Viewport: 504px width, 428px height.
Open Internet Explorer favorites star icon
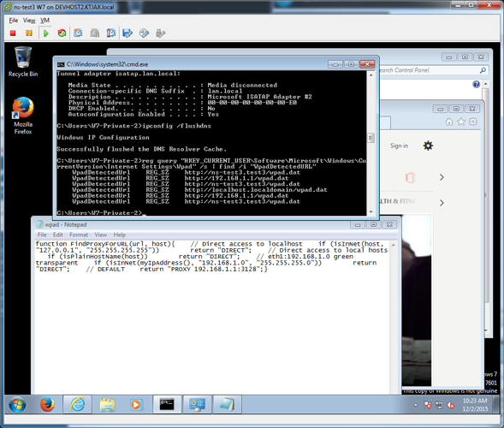click(x=461, y=122)
